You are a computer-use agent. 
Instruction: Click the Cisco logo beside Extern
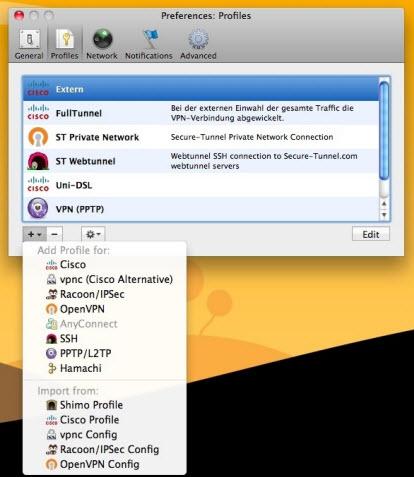click(x=38, y=89)
